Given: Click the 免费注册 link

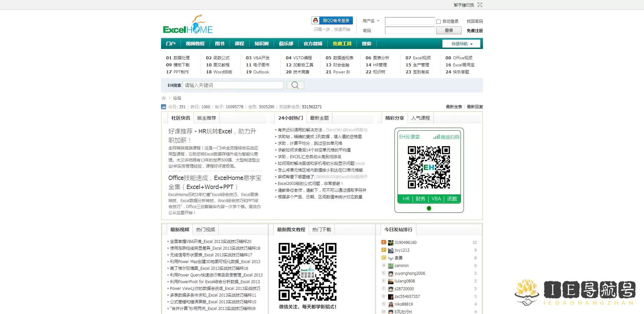Looking at the screenshot, I should tap(475, 30).
